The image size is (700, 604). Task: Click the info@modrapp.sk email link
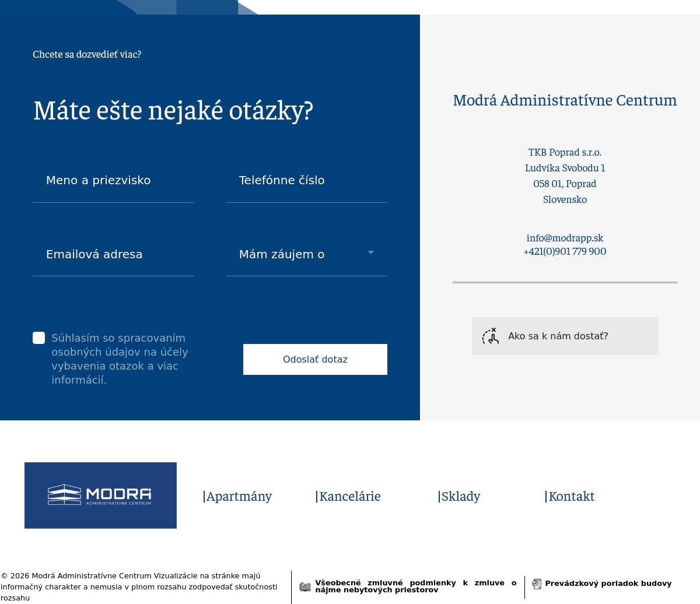click(565, 238)
